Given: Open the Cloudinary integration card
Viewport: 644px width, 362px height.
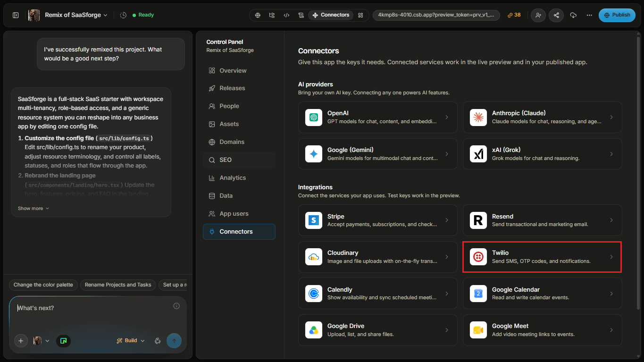Looking at the screenshot, I should point(377,257).
